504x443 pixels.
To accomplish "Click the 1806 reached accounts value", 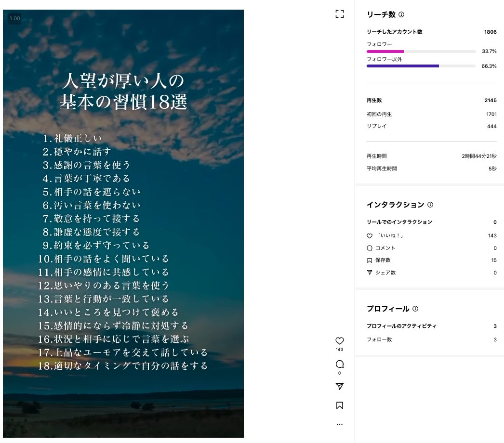I will coord(490,32).
